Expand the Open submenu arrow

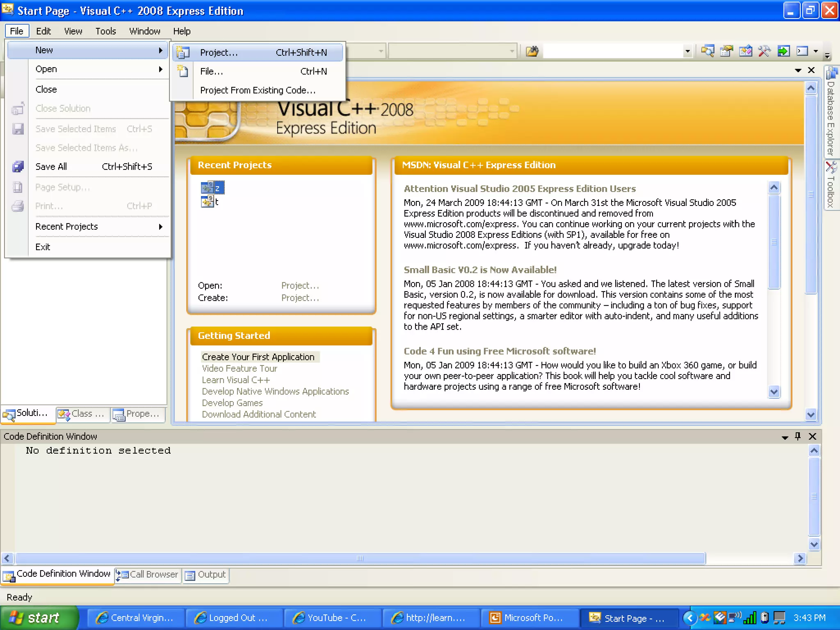[x=161, y=69]
